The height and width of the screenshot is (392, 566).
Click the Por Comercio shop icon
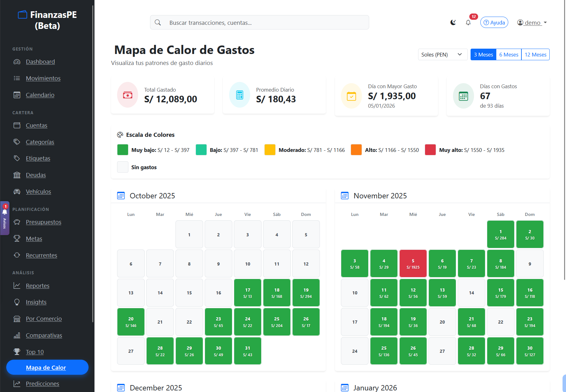[17, 319]
